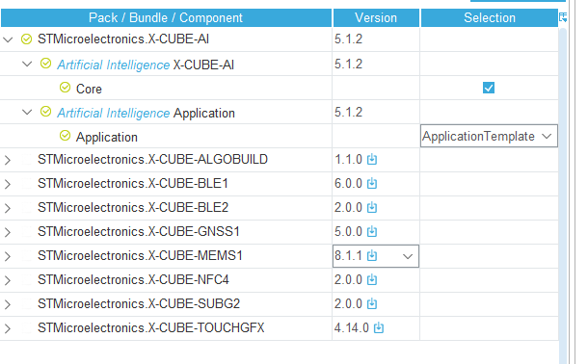This screenshot has width=588, height=364.
Task: Click the Artificial Intelligence Application bundle label
Action: point(146,113)
